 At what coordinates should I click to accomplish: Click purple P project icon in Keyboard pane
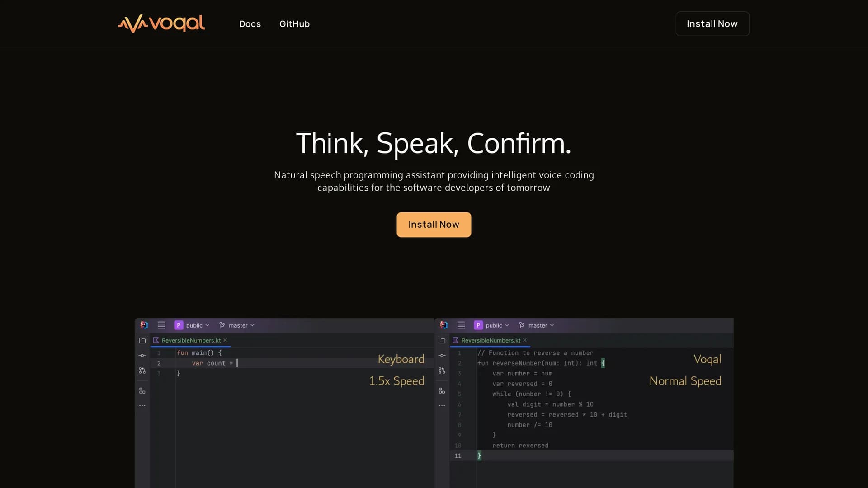point(179,325)
